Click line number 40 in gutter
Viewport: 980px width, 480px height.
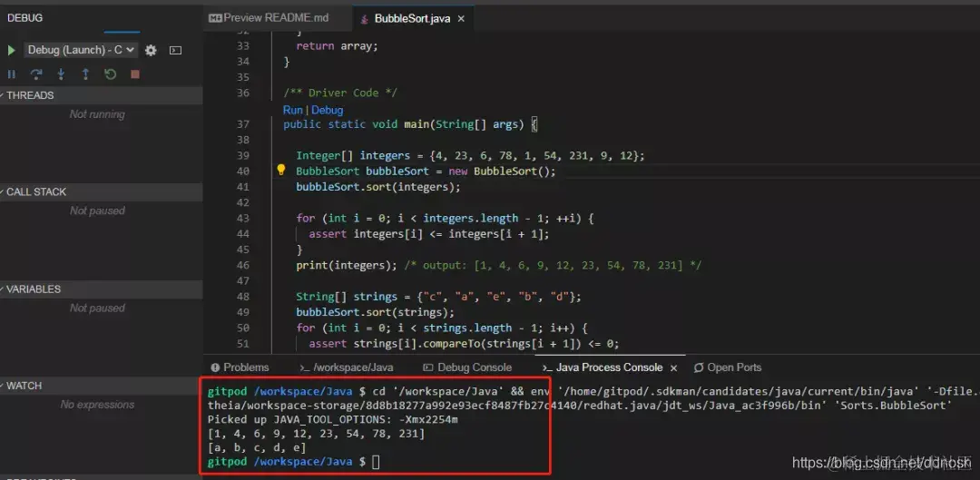[243, 171]
